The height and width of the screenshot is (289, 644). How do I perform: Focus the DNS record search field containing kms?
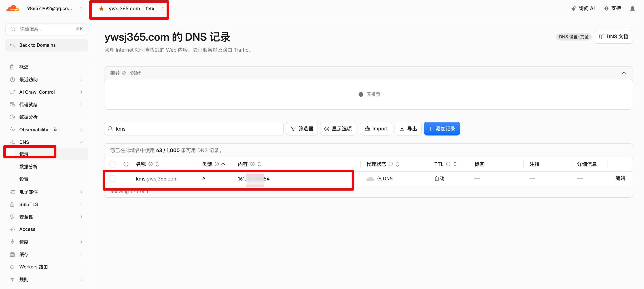[194, 128]
